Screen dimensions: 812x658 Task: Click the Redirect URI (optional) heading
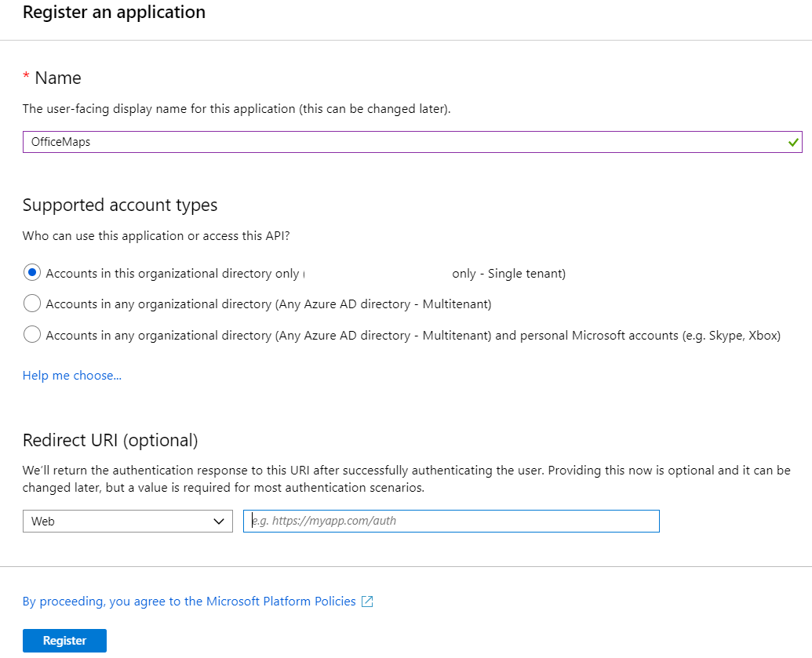click(x=111, y=440)
